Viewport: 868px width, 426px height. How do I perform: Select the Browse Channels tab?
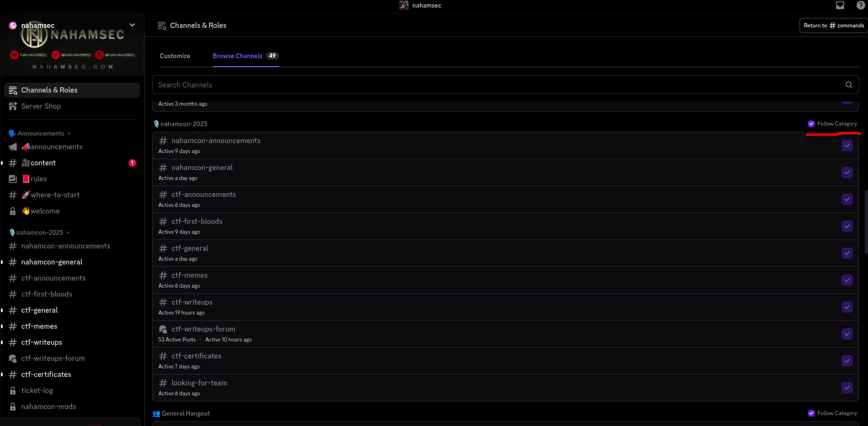(x=237, y=56)
